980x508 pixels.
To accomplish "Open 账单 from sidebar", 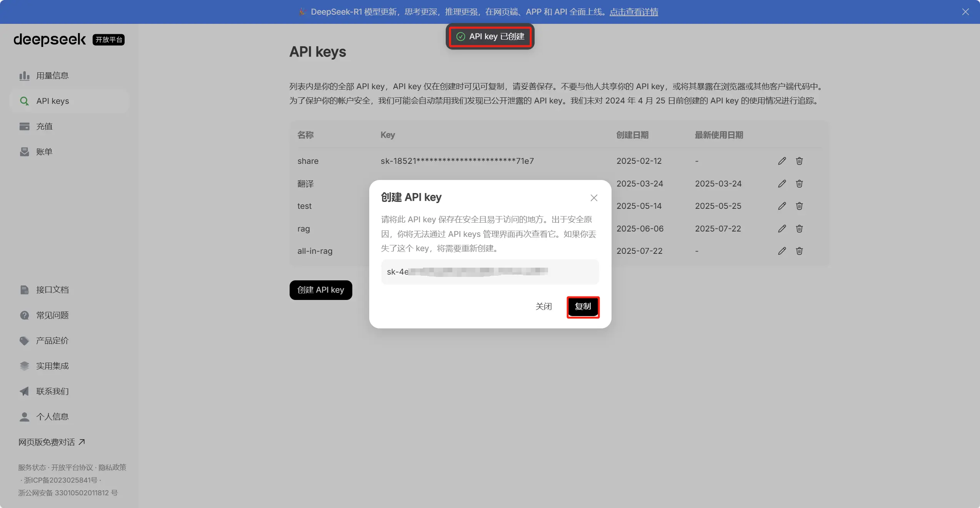I will (44, 152).
